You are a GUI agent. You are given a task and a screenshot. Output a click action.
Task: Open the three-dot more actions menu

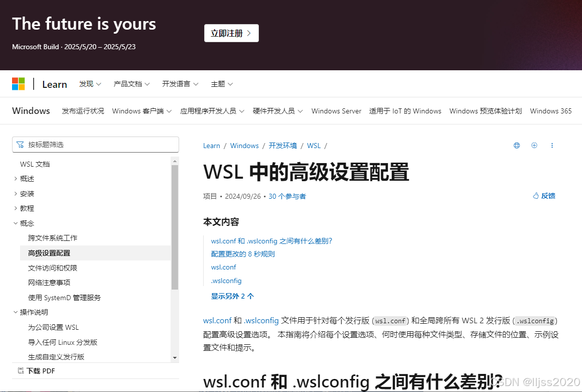click(x=552, y=146)
